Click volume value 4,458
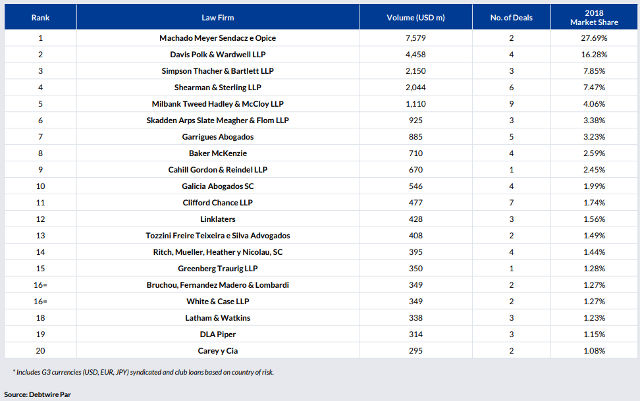This screenshot has width=640, height=401. 416,54
